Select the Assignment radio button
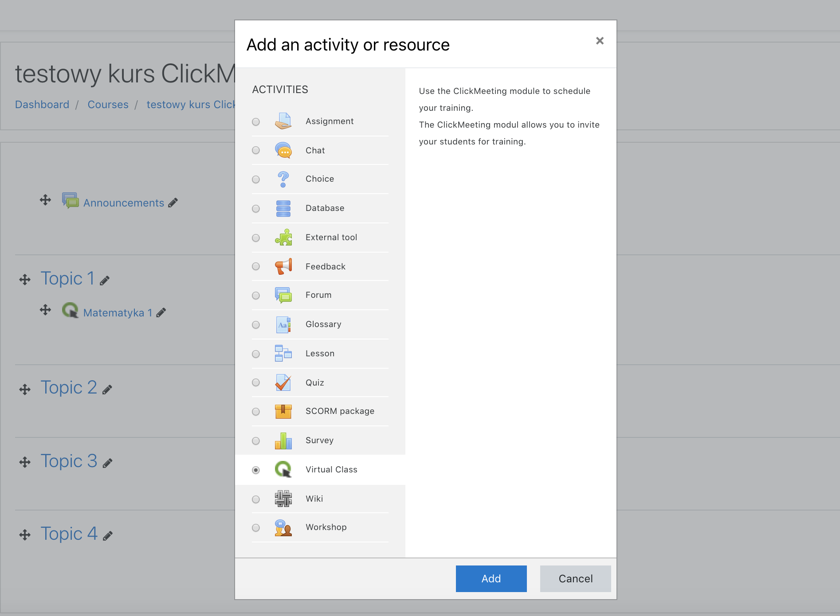840x616 pixels. tap(256, 121)
